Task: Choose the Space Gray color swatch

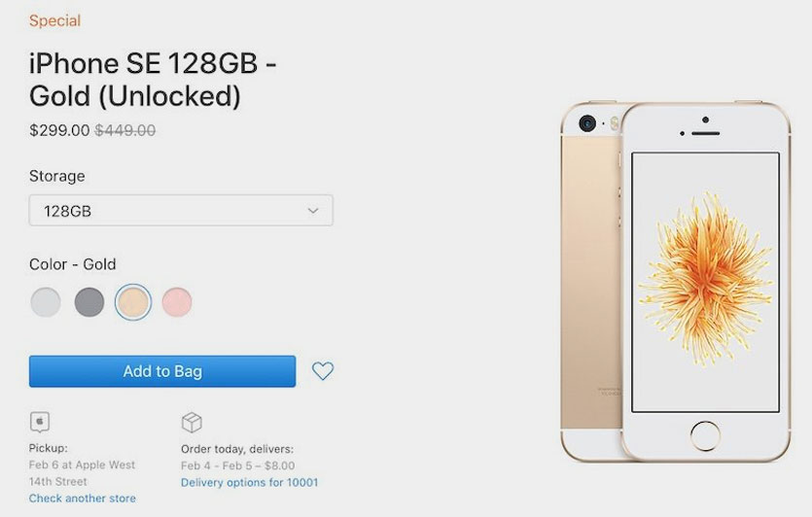Action: click(x=89, y=301)
